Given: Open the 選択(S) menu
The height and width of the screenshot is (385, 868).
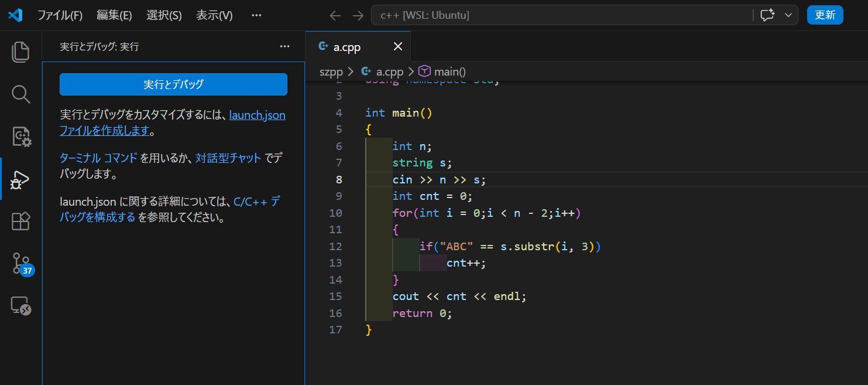Looking at the screenshot, I should pos(164,15).
